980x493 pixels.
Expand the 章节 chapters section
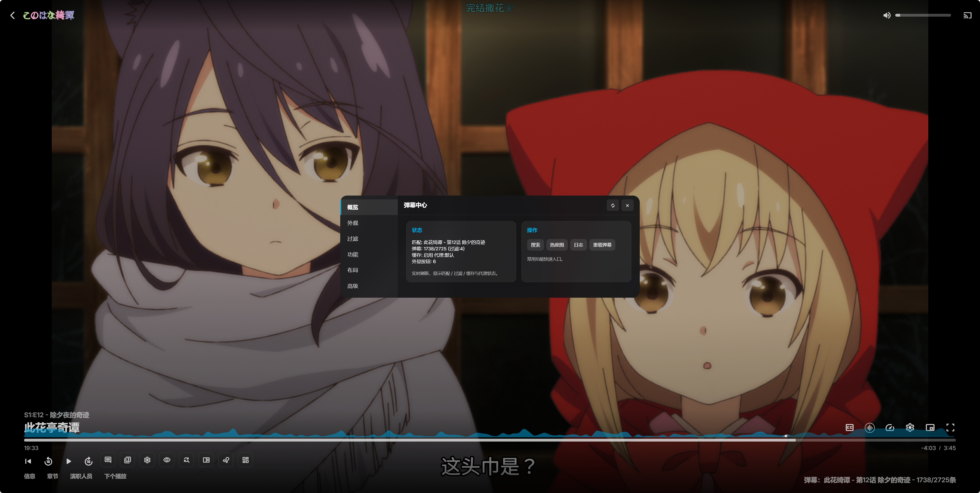(x=52, y=476)
